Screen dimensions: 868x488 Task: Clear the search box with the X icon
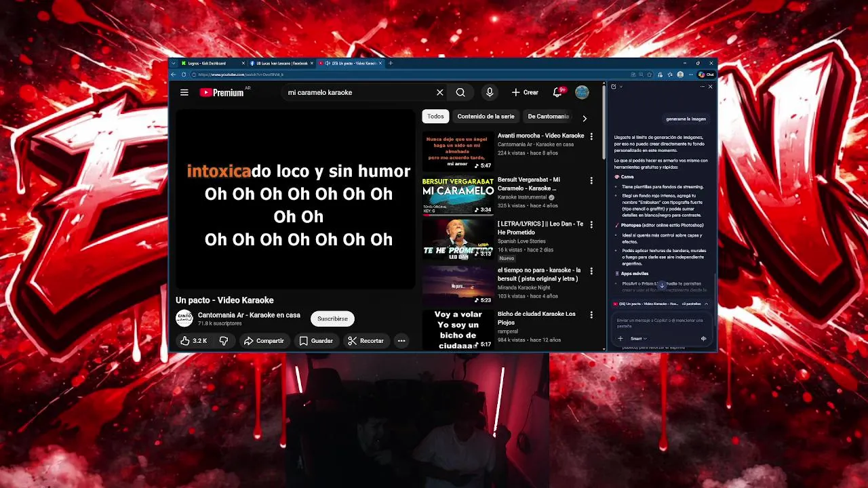439,92
